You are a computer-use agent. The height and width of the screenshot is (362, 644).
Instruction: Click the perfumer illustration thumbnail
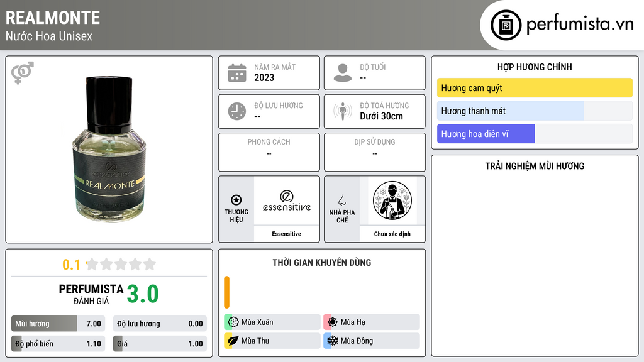coord(392,200)
